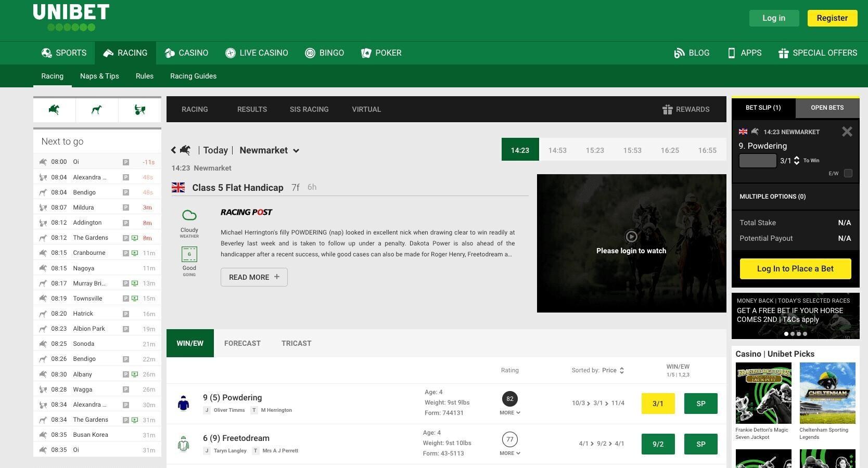Select Powdering 3/1 odds button
The width and height of the screenshot is (868, 468).
tap(658, 404)
